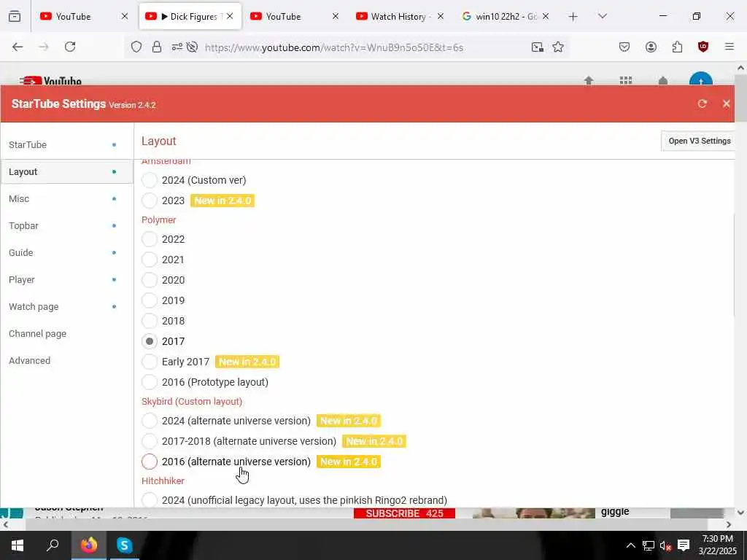Open the StarTube settings category
The width and height of the screenshot is (747, 560).
pos(66,145)
